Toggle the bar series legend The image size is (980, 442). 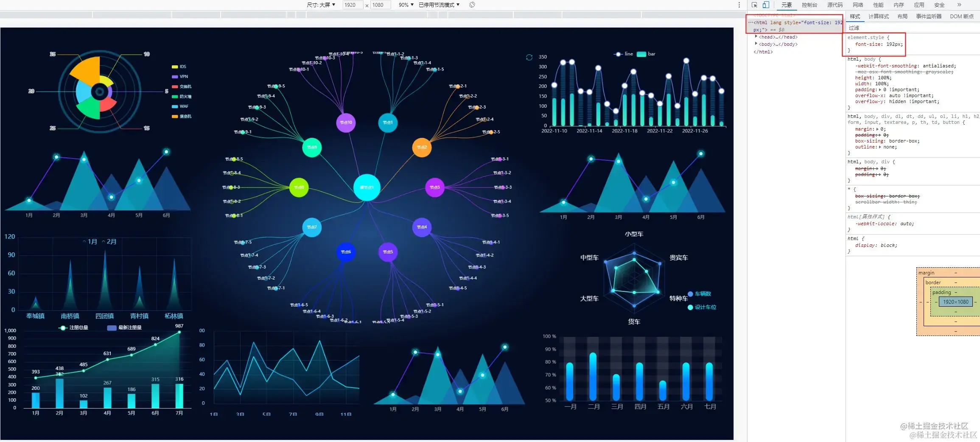tap(646, 54)
